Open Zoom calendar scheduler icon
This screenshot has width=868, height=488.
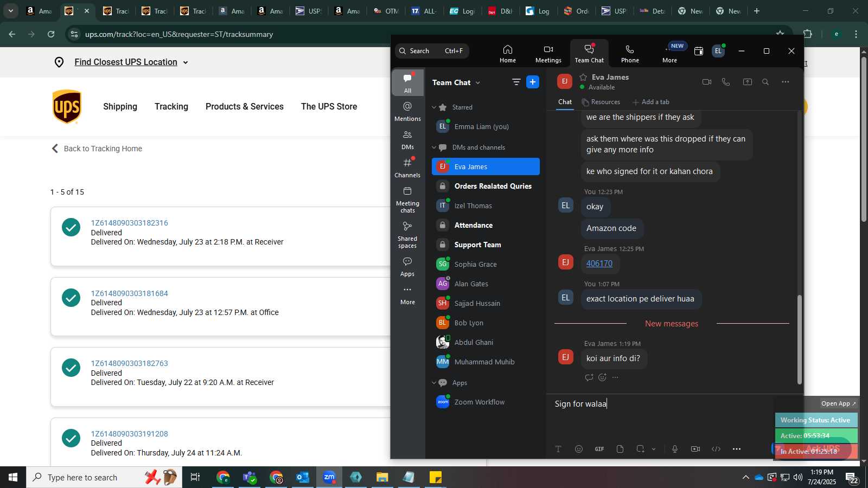(x=699, y=51)
